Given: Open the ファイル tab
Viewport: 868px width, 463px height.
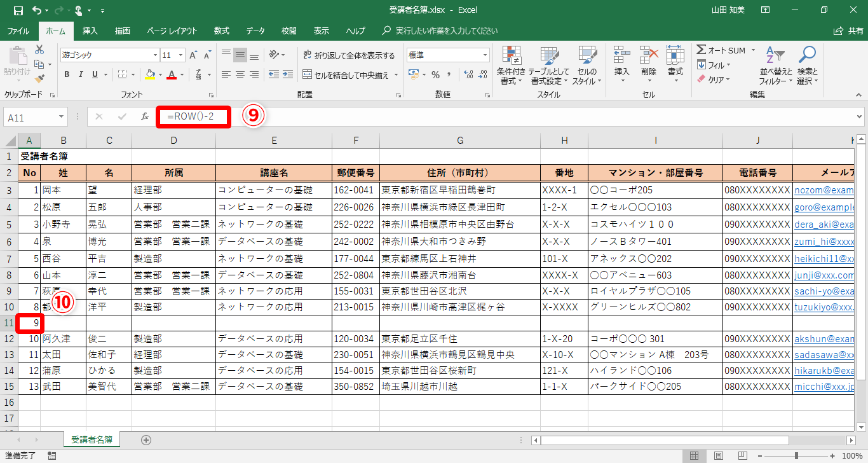Looking at the screenshot, I should 18,31.
